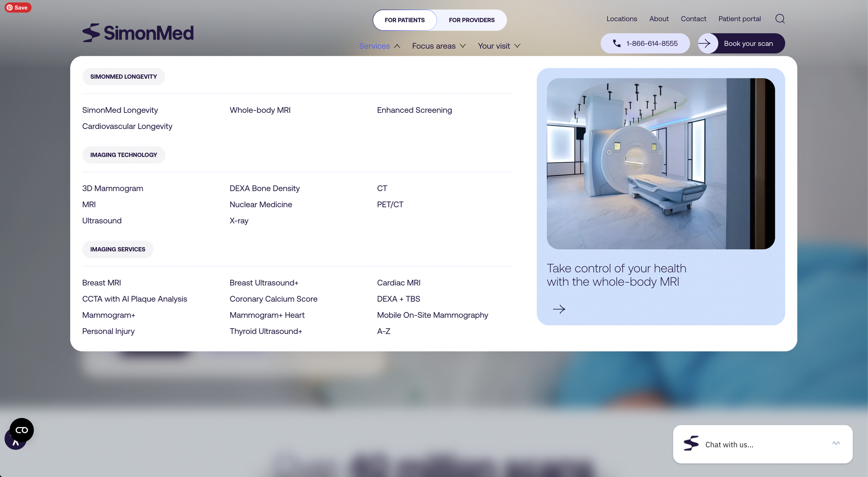
Task: Open Thyroid Ultrasound+
Action: [x=266, y=332]
